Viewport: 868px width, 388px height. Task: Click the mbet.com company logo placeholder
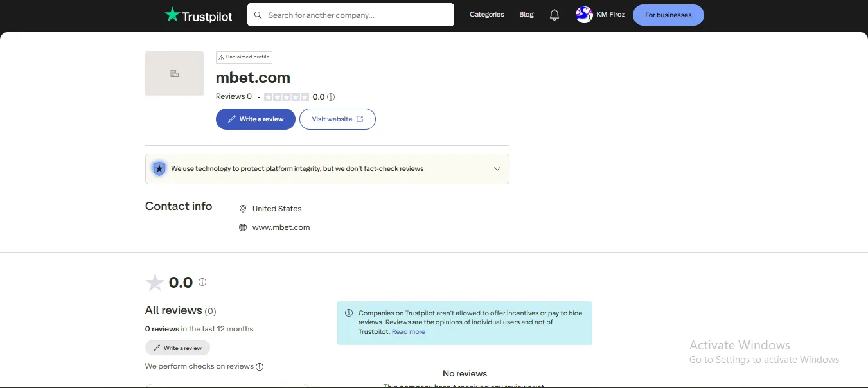tap(174, 73)
